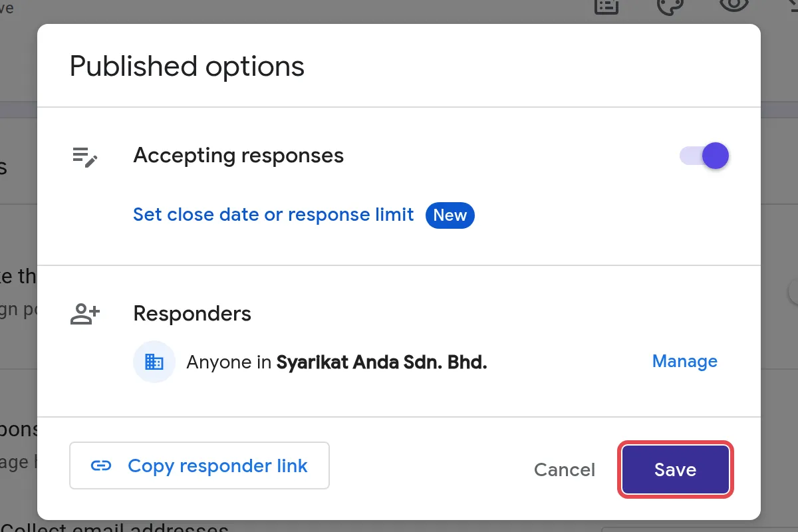Cancel the Published options dialog
This screenshot has width=798, height=532.
pos(565,469)
